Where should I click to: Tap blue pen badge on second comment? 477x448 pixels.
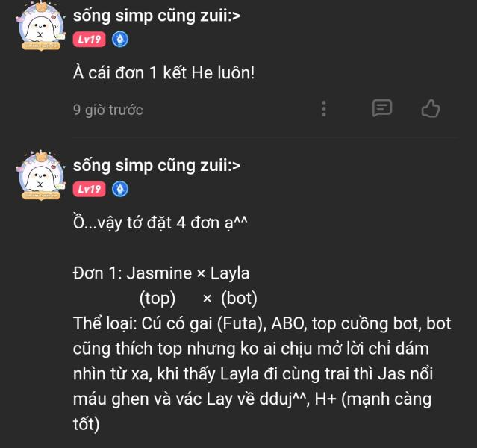(x=120, y=189)
